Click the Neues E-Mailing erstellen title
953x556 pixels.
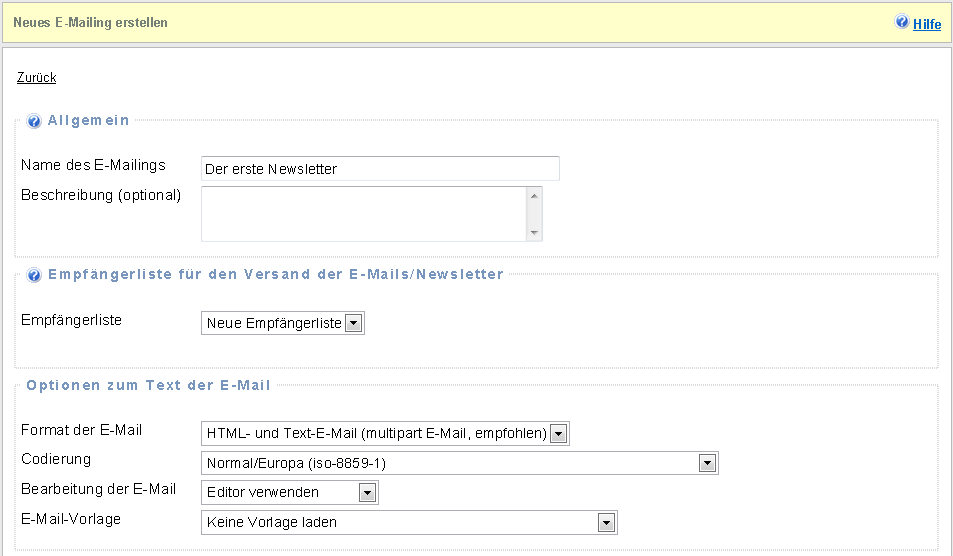[x=90, y=22]
